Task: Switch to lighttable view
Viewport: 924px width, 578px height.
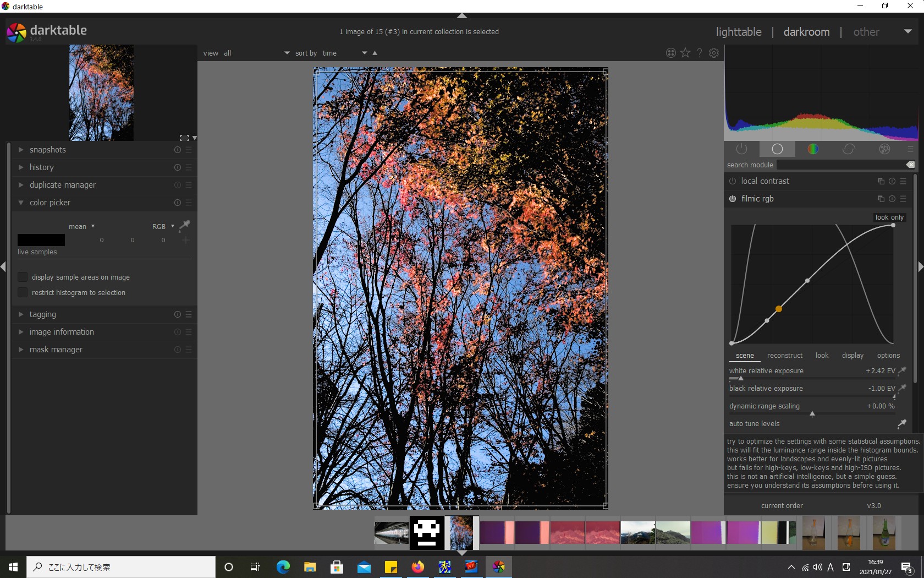Action: [739, 32]
